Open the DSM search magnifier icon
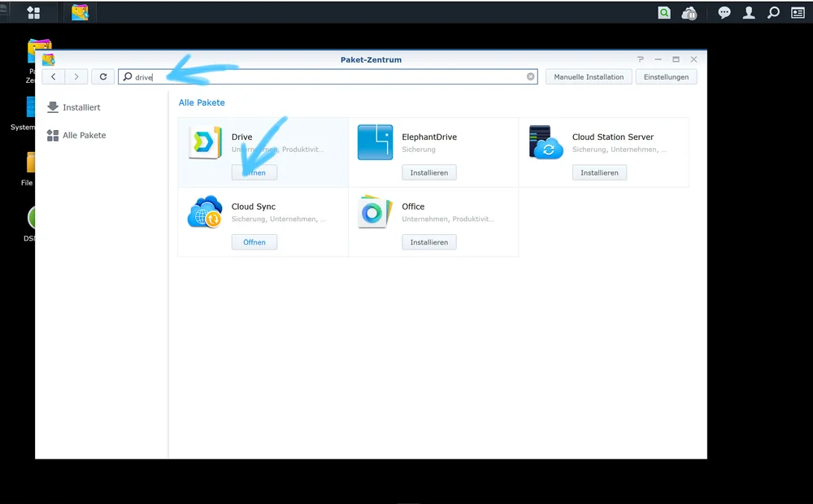This screenshot has width=813, height=504. point(773,13)
